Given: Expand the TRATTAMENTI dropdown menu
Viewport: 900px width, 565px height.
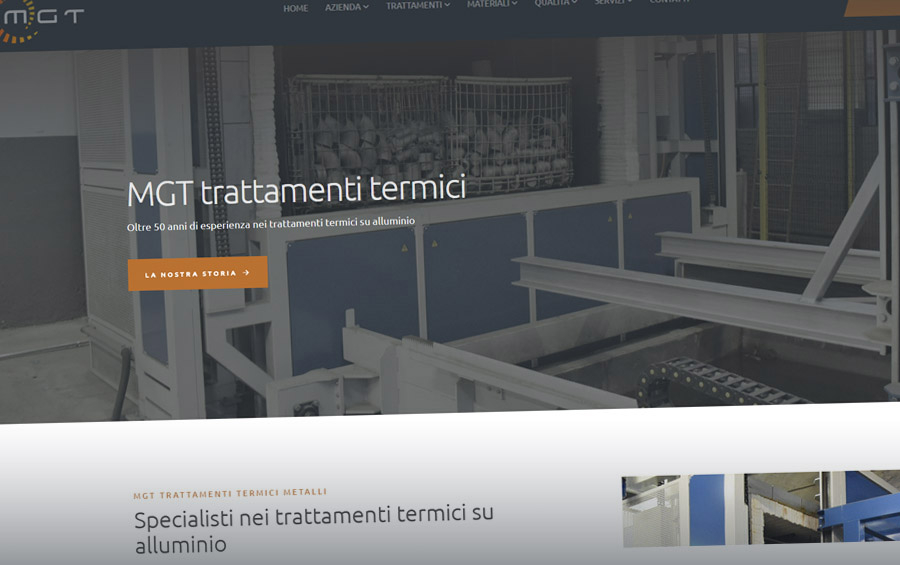Looking at the screenshot, I should coord(418,5).
